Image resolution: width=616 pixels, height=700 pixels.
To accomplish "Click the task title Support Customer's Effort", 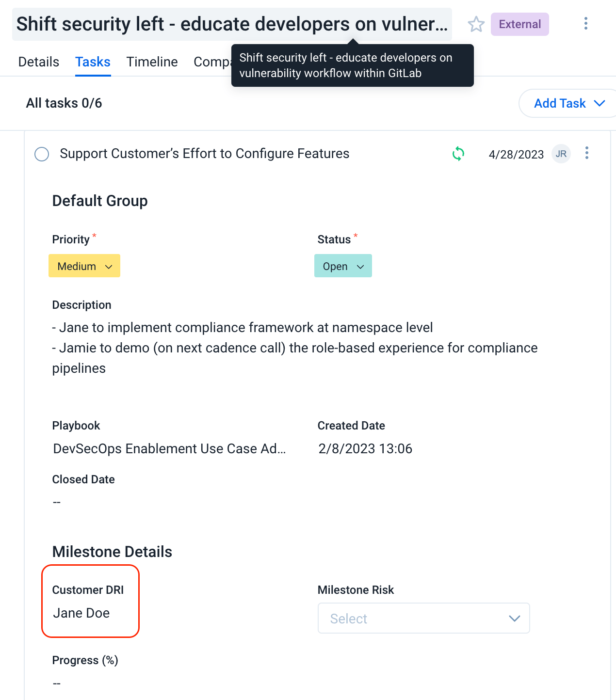I will 204,154.
